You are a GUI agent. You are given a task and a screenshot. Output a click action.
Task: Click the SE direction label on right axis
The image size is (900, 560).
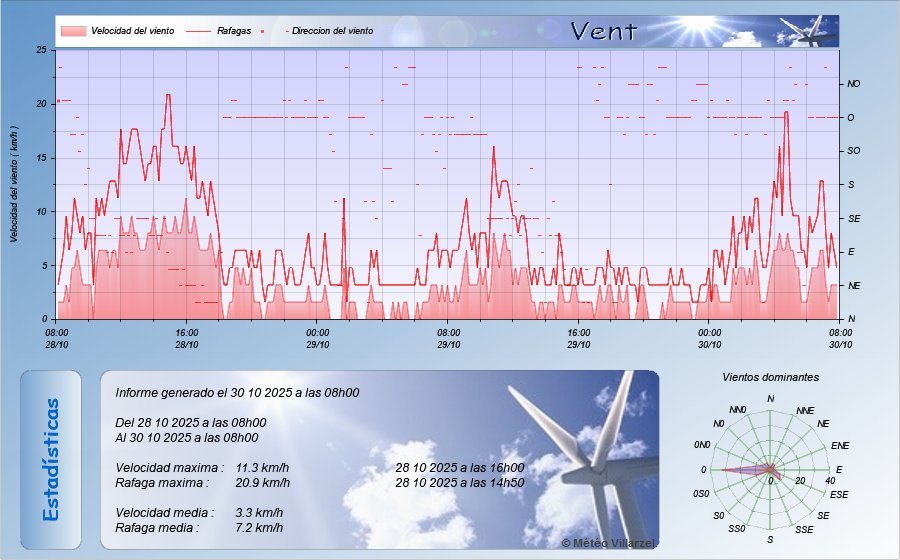click(x=852, y=218)
